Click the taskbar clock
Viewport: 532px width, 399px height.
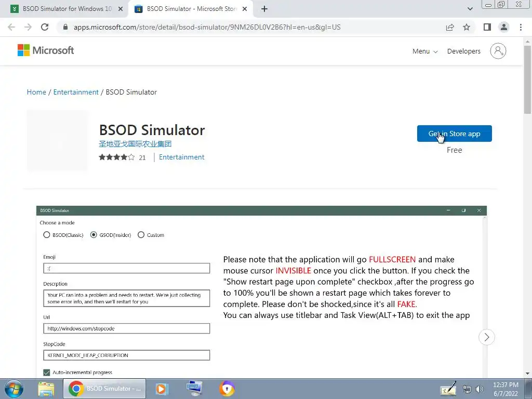[x=506, y=389]
